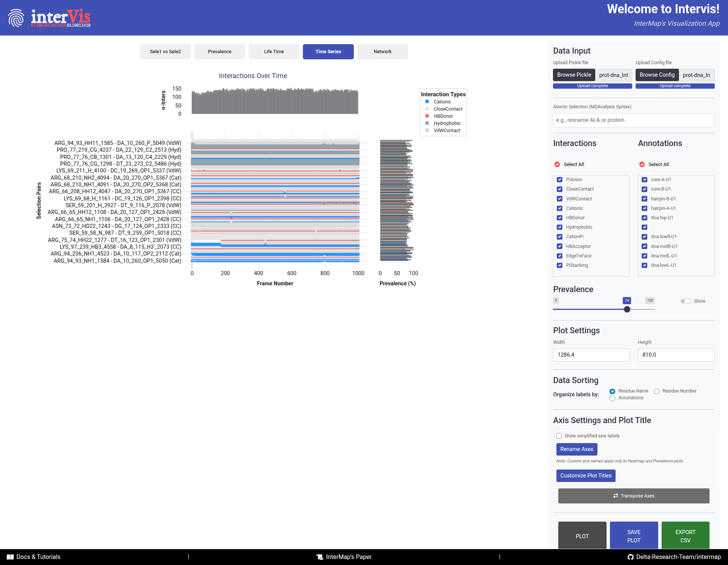Viewport: 728px width, 565px height.
Task: Toggle HBDonor red legend marker
Action: [427, 116]
